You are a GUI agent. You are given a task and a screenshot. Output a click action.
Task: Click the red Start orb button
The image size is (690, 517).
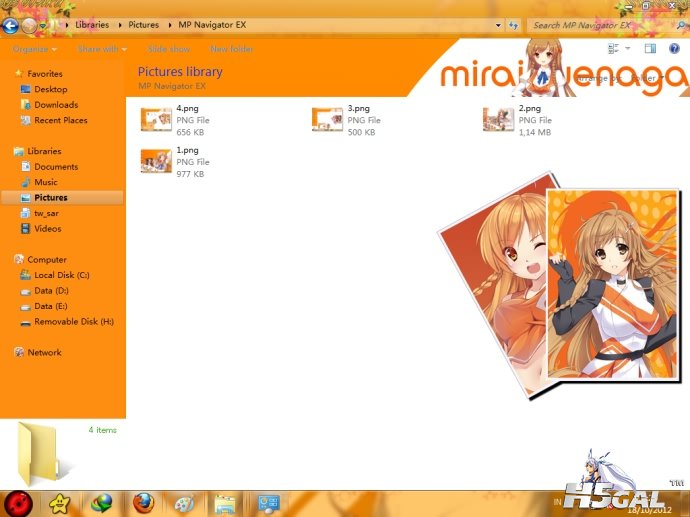click(x=18, y=503)
